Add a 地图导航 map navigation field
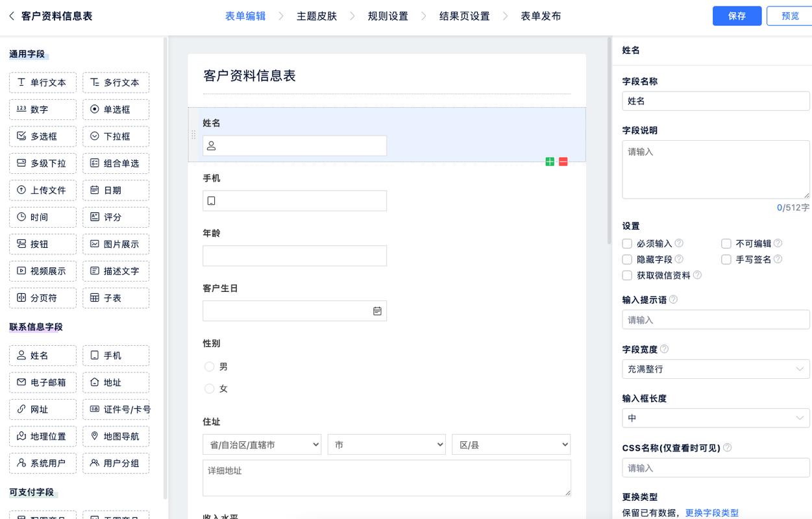812x519 pixels. click(x=116, y=437)
